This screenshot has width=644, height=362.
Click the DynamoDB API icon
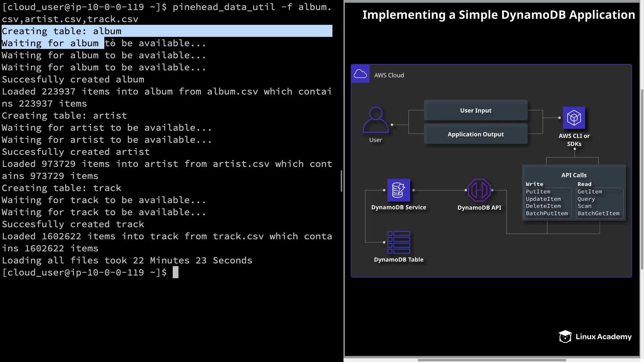(x=479, y=190)
